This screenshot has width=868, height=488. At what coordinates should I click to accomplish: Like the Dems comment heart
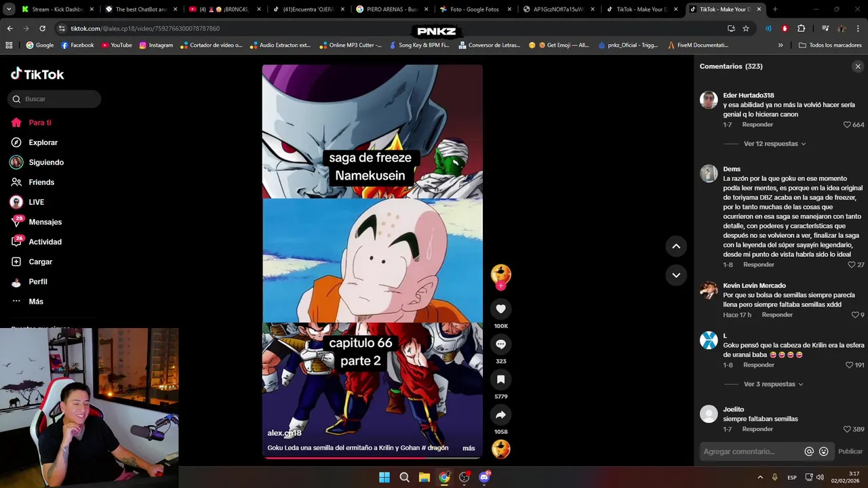852,265
